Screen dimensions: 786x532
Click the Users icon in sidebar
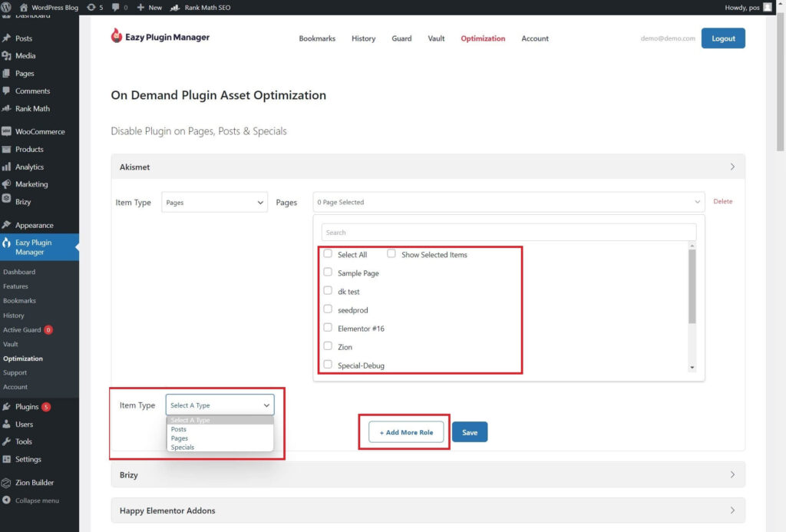[6, 424]
